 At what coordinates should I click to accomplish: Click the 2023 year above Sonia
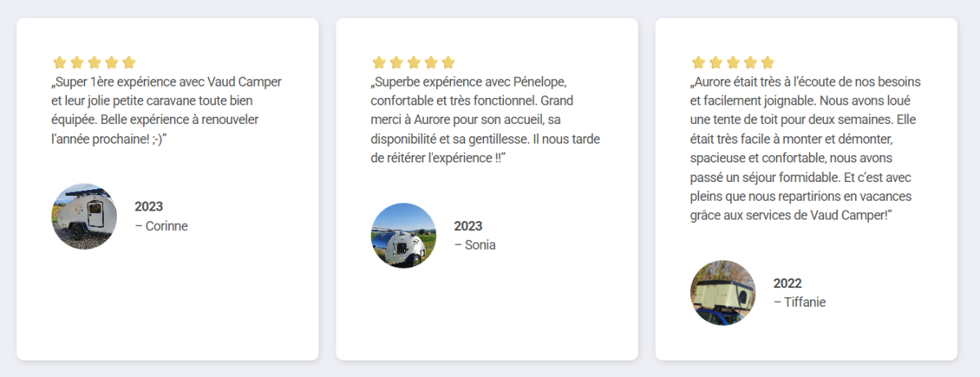[468, 226]
